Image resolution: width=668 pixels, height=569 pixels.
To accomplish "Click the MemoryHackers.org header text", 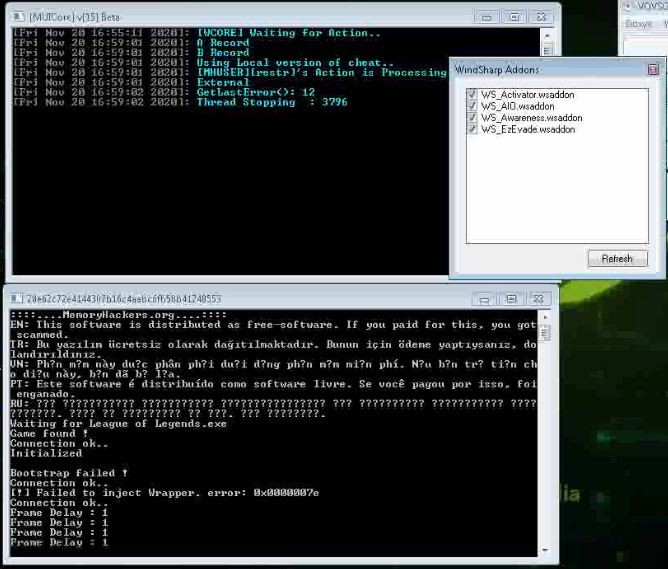I will point(118,315).
